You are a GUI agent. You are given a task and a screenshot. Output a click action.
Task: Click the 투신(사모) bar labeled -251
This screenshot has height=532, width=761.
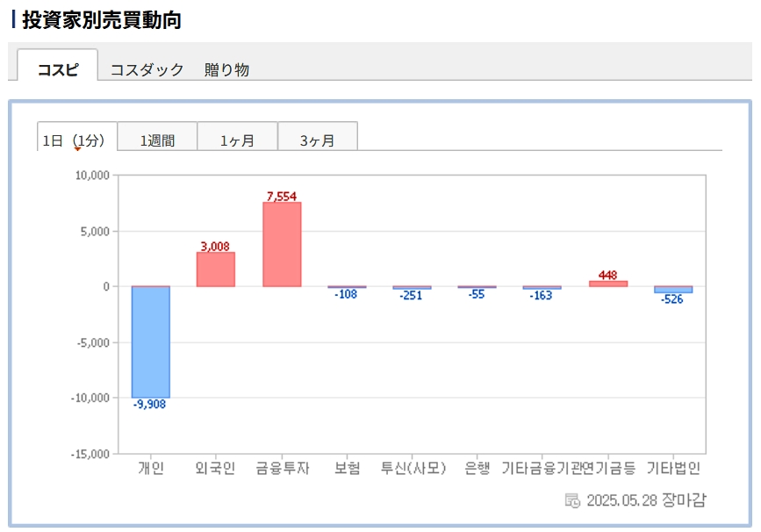tap(412, 288)
